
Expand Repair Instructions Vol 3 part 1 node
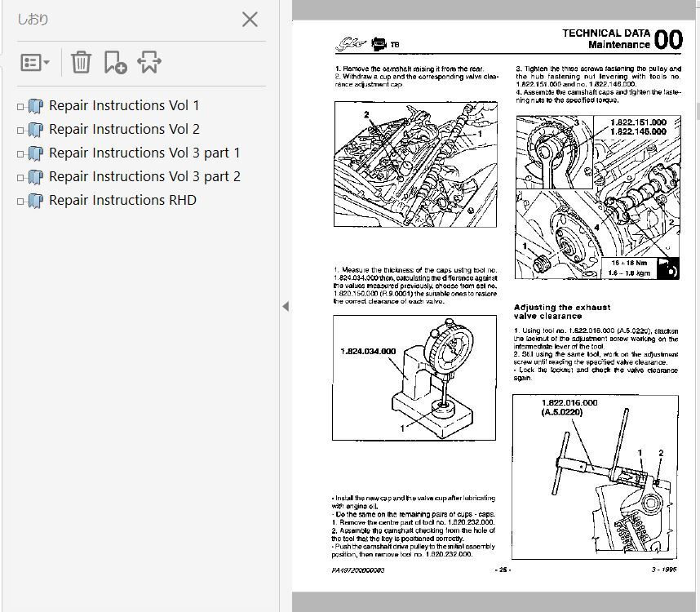20,154
